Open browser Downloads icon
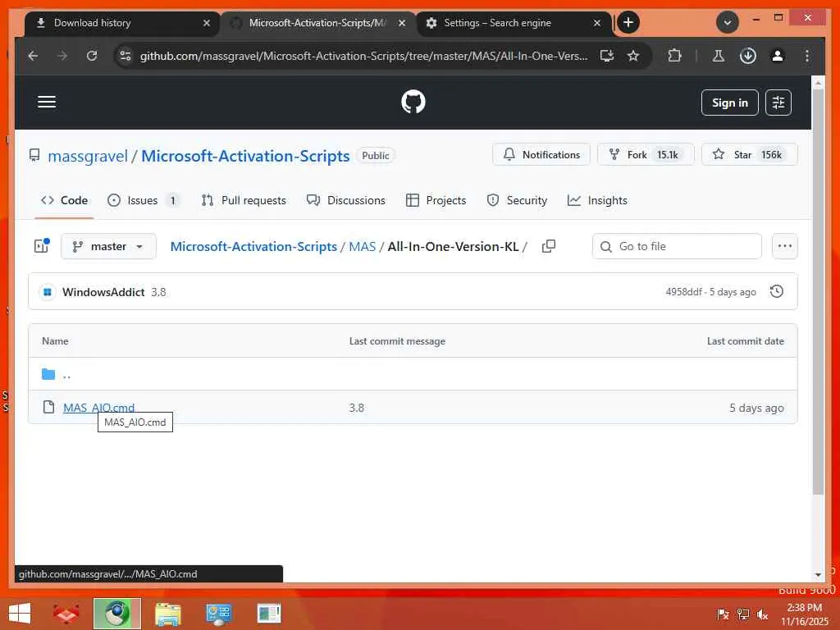This screenshot has height=630, width=840. coord(748,56)
